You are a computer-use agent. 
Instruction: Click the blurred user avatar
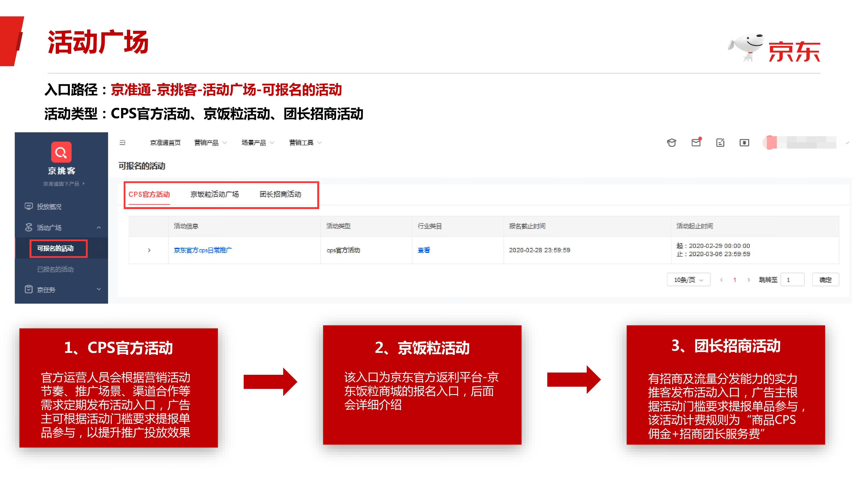coord(770,143)
